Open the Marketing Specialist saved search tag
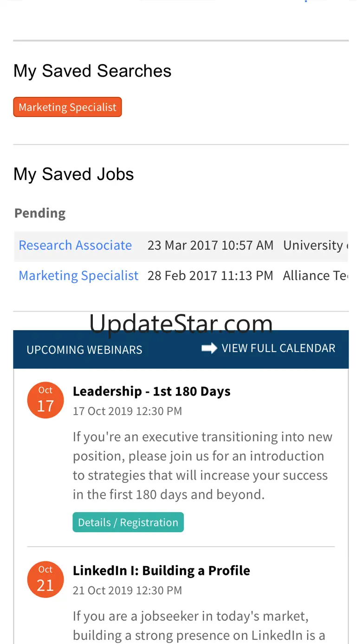The image size is (362, 644). click(x=68, y=107)
